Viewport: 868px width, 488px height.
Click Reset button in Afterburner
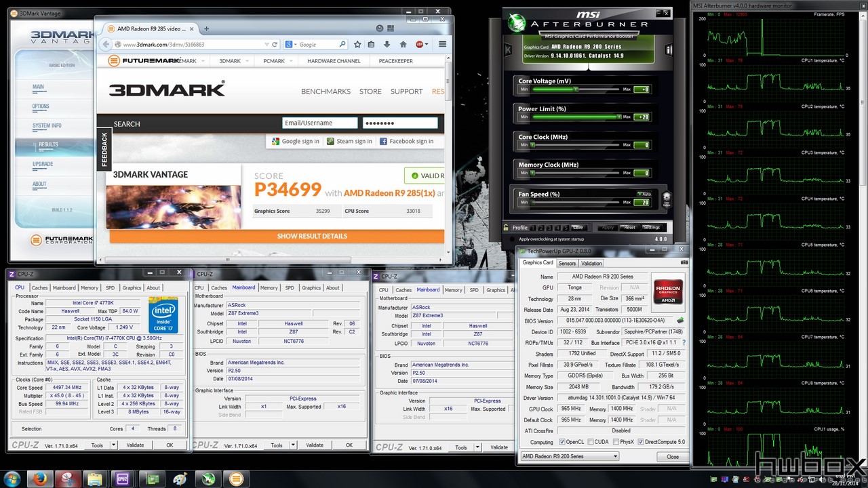coord(629,228)
